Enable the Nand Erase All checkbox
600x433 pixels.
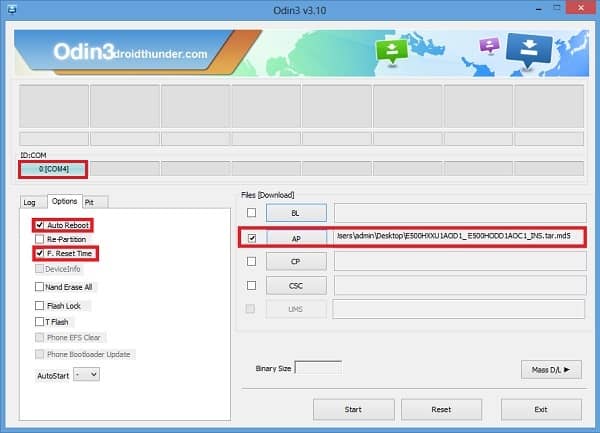[x=39, y=287]
